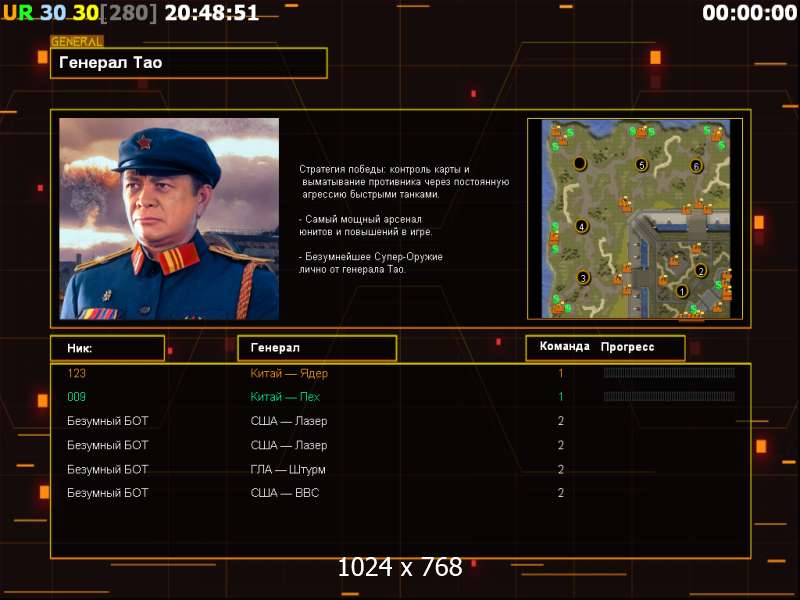The image size is (800, 600).
Task: Choose start position 3 on the map
Action: click(x=583, y=278)
